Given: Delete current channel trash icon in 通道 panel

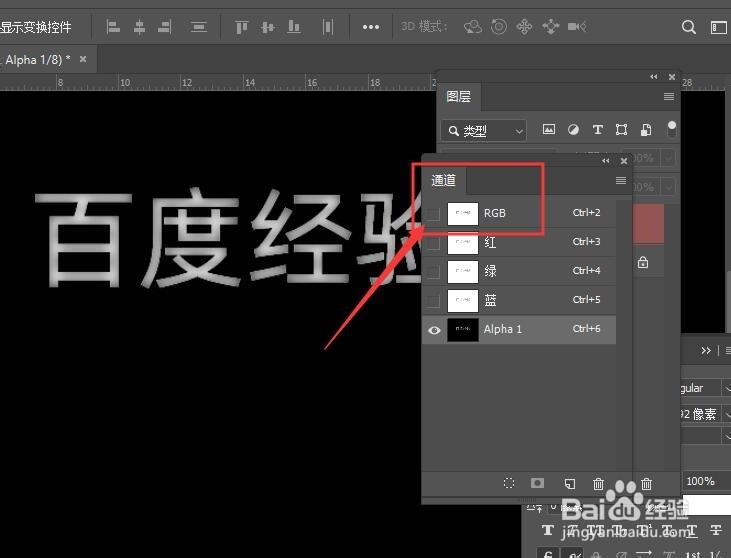Looking at the screenshot, I should coord(598,484).
